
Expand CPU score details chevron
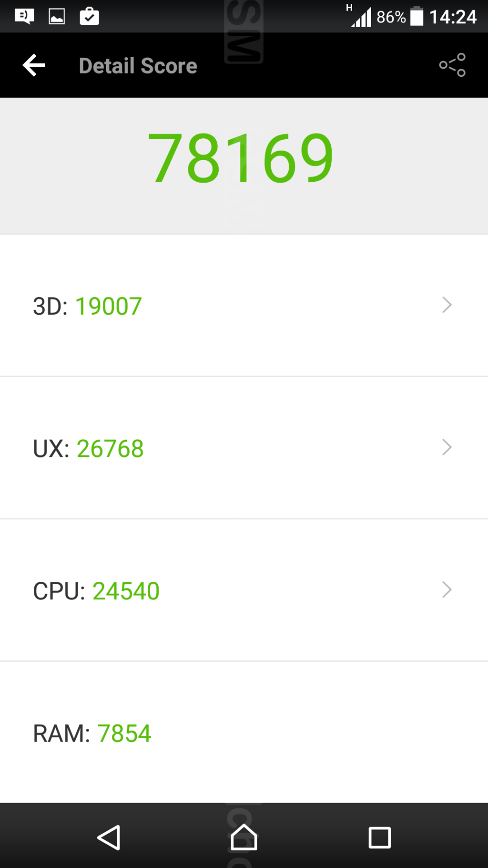click(447, 590)
